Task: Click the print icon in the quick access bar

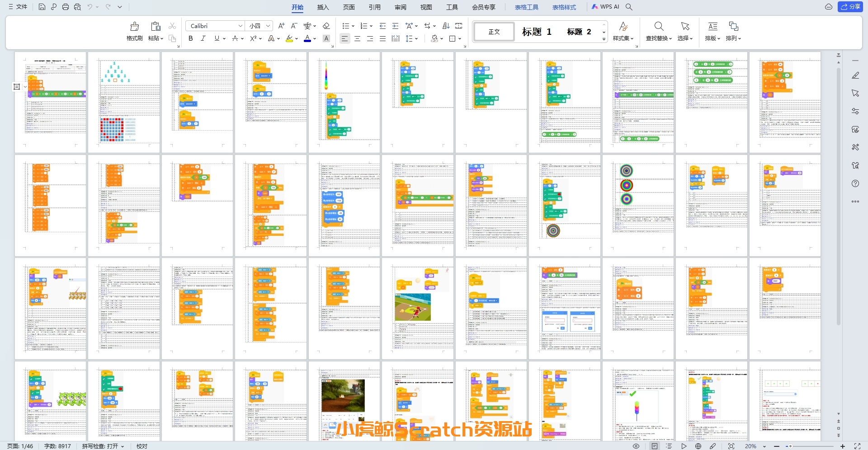Action: point(66,7)
